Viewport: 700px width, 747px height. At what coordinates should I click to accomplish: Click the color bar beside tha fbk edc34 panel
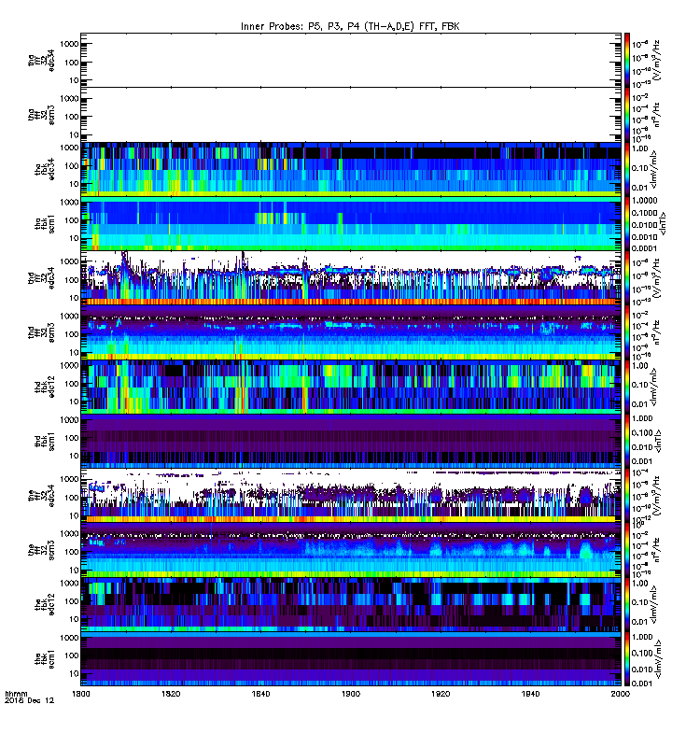(627, 169)
